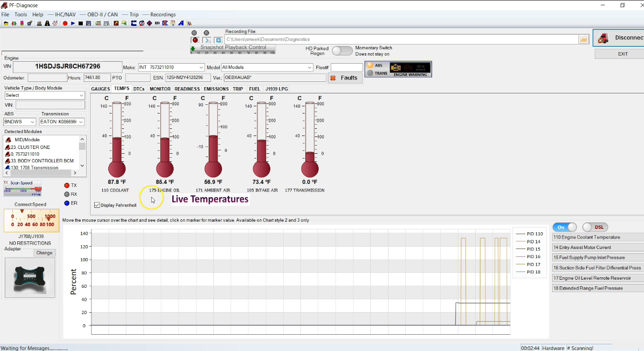This screenshot has width=644, height=351.
Task: Switch the chart On toggle off
Action: coord(565,227)
